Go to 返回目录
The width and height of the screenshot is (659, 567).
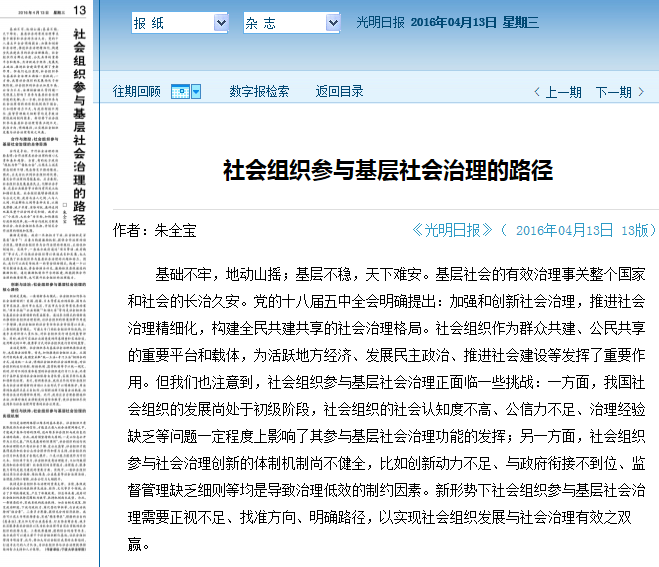(339, 91)
